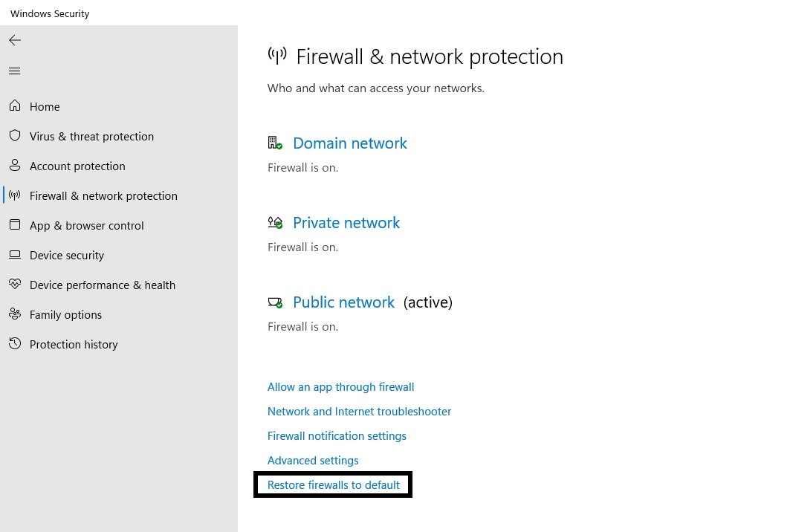793x532 pixels.
Task: Click the Device security laptop icon
Action: point(15,255)
